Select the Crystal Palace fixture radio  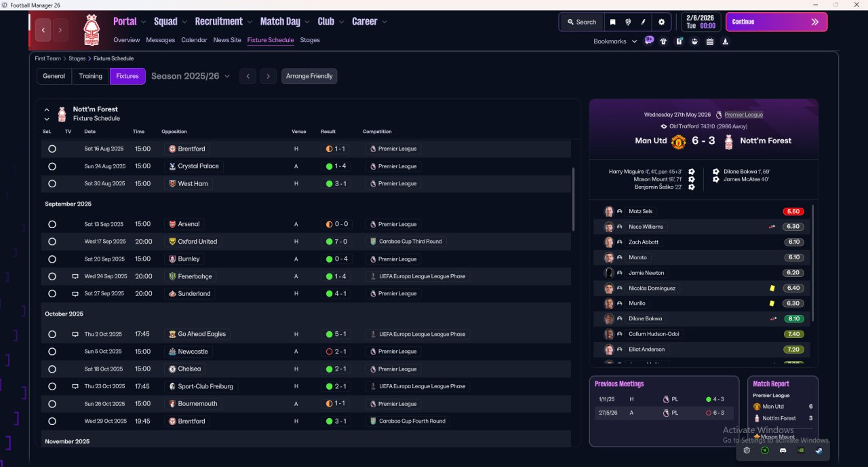click(x=52, y=166)
